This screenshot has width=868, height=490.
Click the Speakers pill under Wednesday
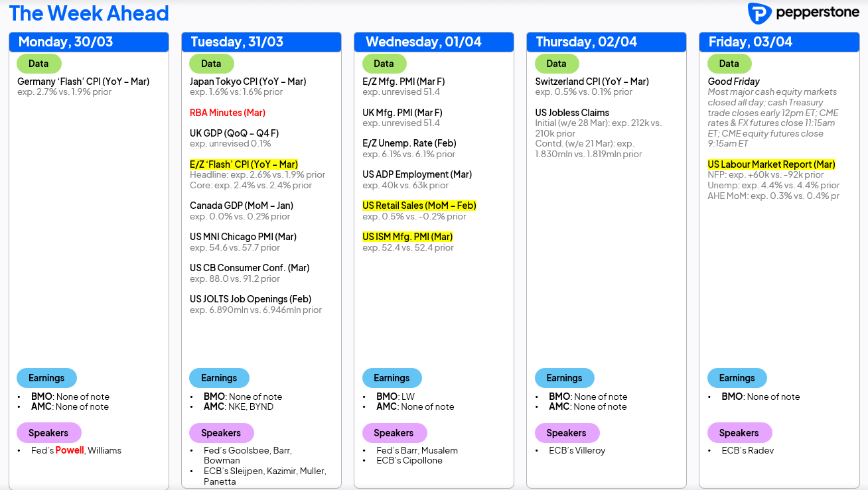click(394, 433)
